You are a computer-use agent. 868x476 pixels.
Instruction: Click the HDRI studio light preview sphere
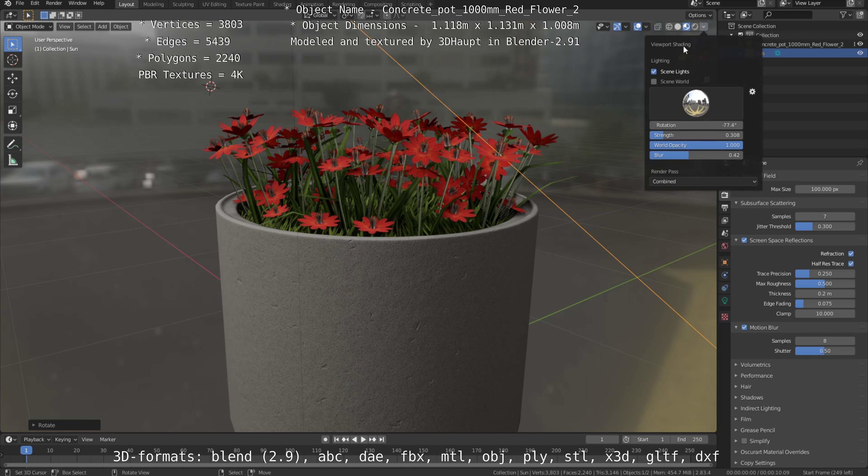coord(696,103)
